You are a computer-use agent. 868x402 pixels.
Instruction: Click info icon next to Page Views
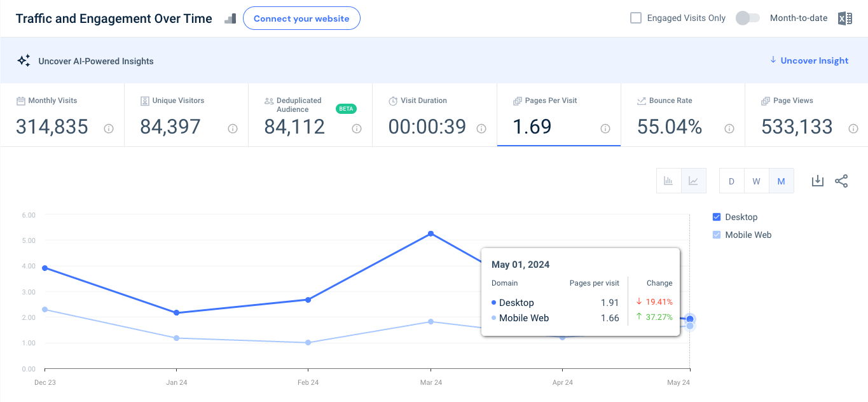853,128
